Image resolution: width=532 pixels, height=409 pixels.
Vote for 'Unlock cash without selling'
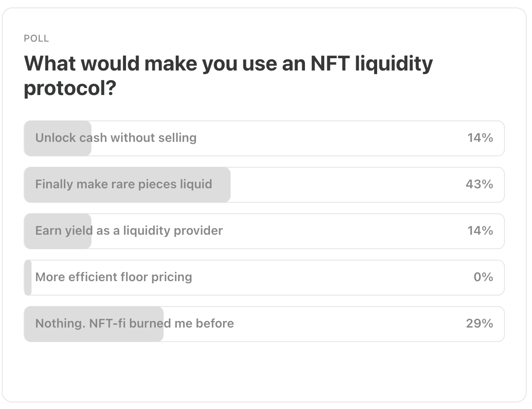(x=264, y=138)
